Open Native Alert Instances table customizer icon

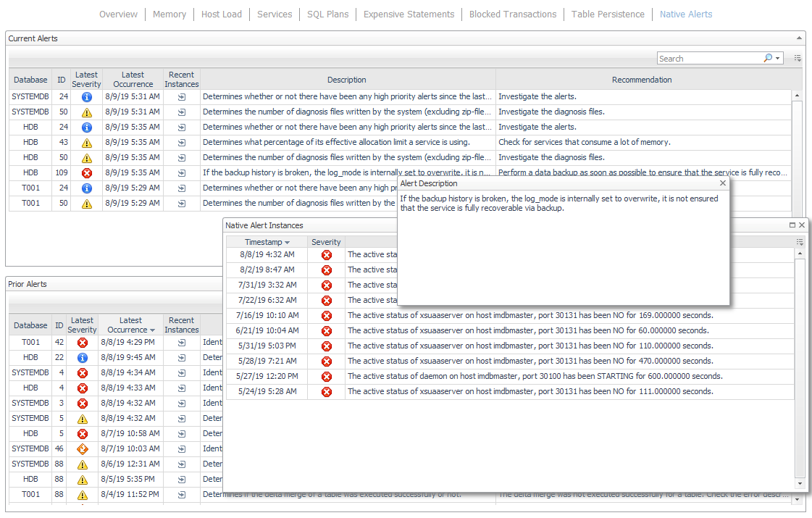(x=800, y=242)
